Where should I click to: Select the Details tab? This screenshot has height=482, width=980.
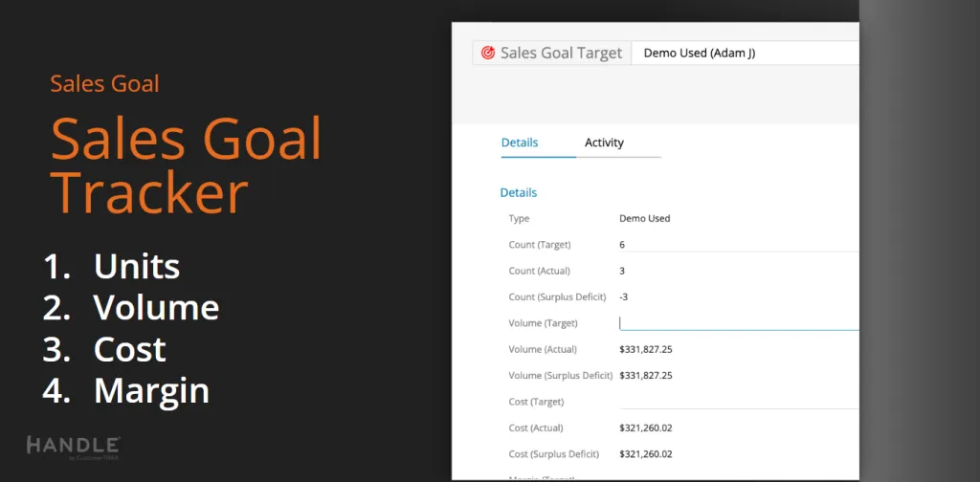[520, 142]
